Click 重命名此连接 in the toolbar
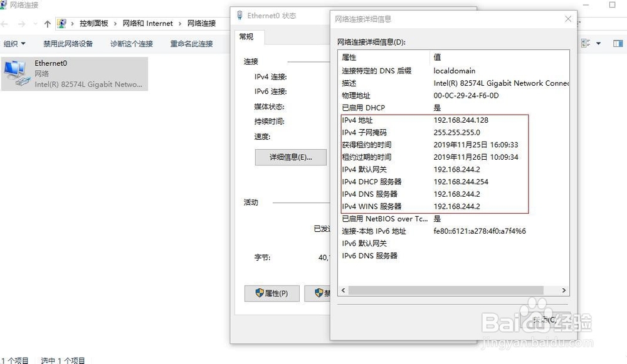Image resolution: width=627 pixels, height=364 pixels. [191, 43]
